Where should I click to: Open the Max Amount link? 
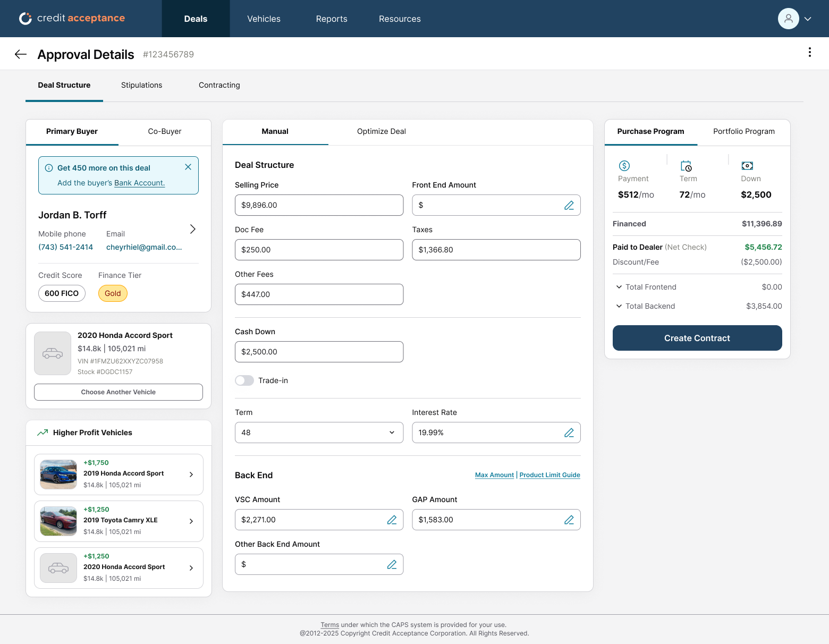pos(494,475)
